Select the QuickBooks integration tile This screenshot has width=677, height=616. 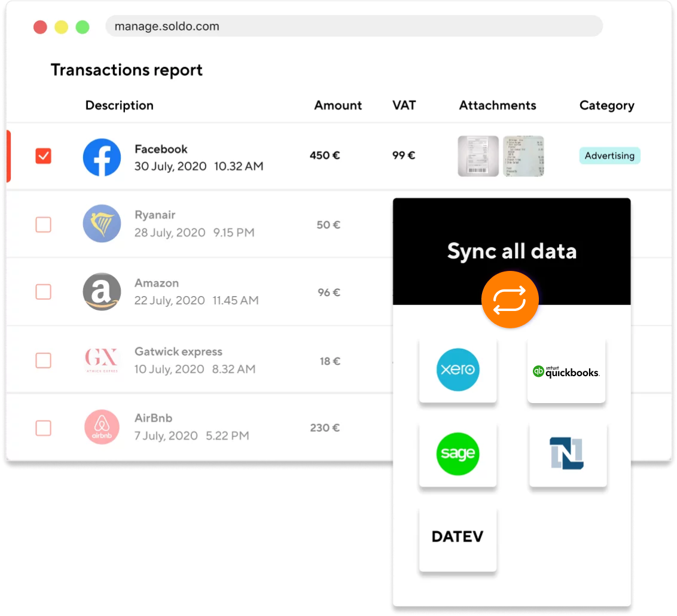pos(566,370)
